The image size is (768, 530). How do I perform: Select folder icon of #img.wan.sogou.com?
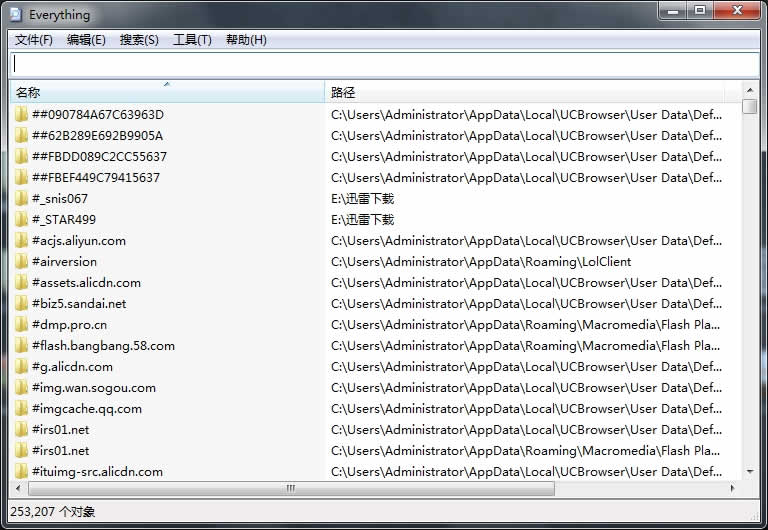pyautogui.click(x=21, y=388)
